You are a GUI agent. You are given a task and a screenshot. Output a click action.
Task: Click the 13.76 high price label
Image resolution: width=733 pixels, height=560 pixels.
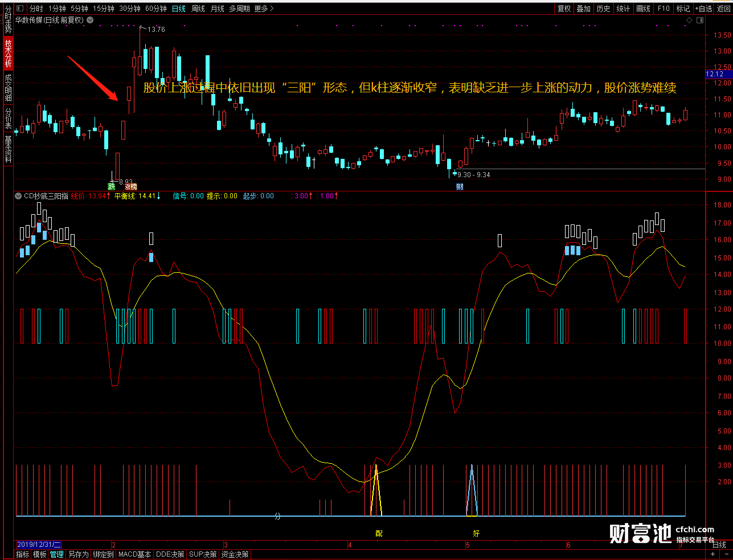click(x=156, y=30)
